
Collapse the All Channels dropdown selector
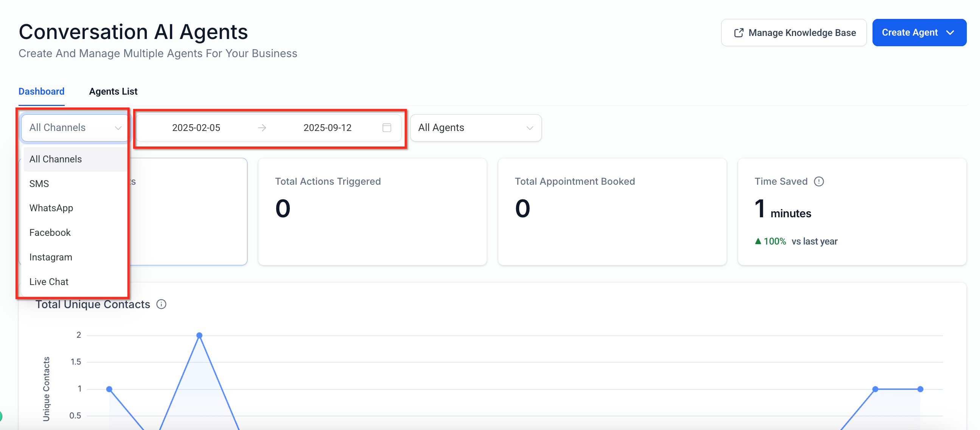(75, 128)
